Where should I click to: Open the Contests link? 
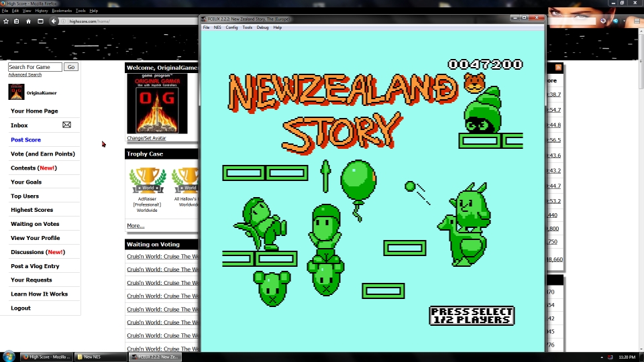[34, 168]
